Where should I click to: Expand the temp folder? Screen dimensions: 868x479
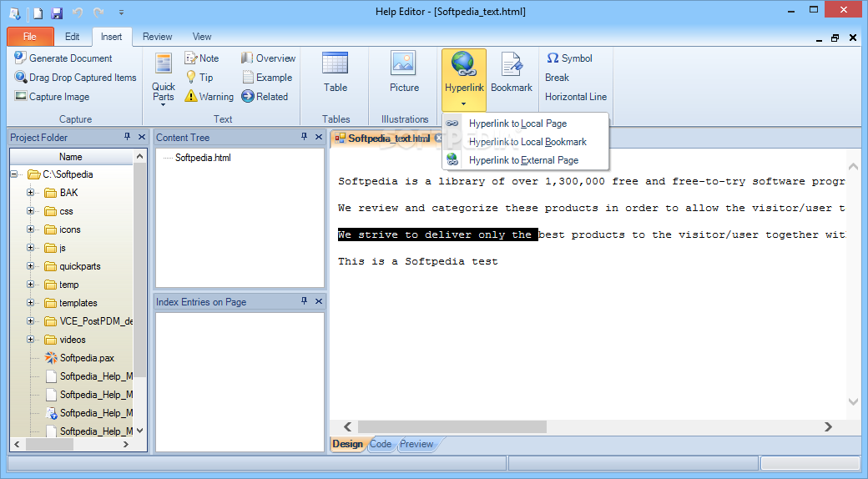click(x=30, y=284)
